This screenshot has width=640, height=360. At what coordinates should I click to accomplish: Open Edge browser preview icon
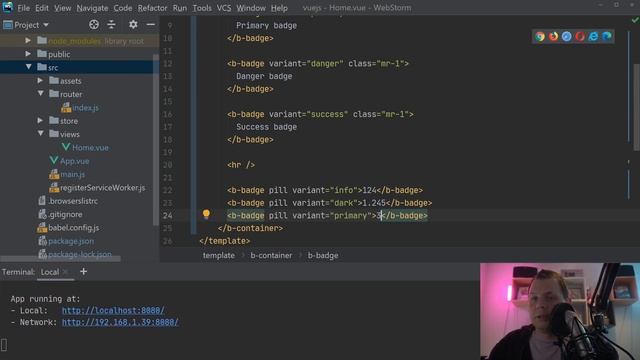coord(607,37)
